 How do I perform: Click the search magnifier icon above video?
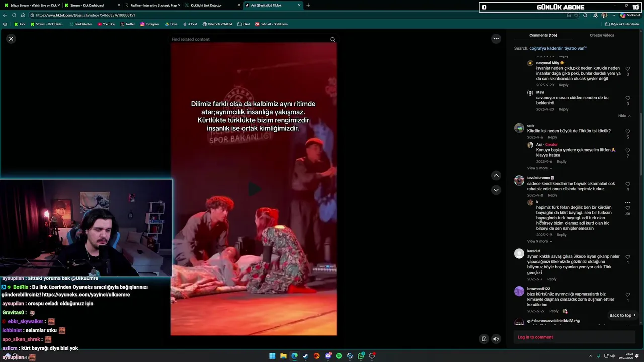pos(332,39)
